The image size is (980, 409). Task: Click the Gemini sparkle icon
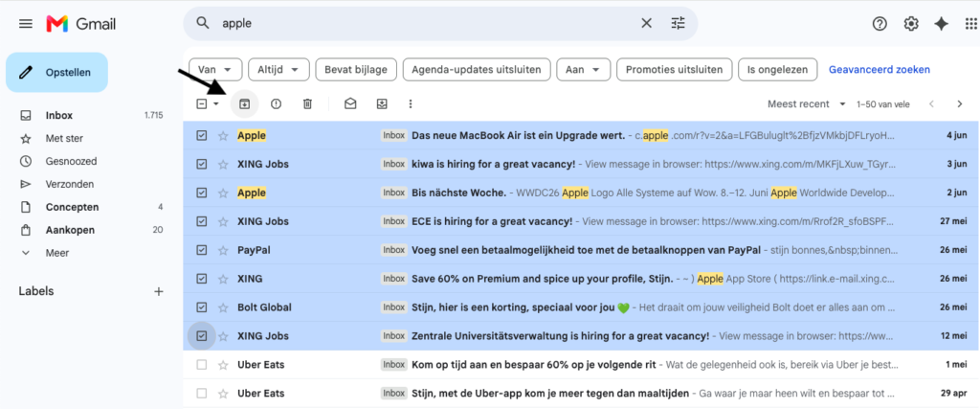point(942,24)
